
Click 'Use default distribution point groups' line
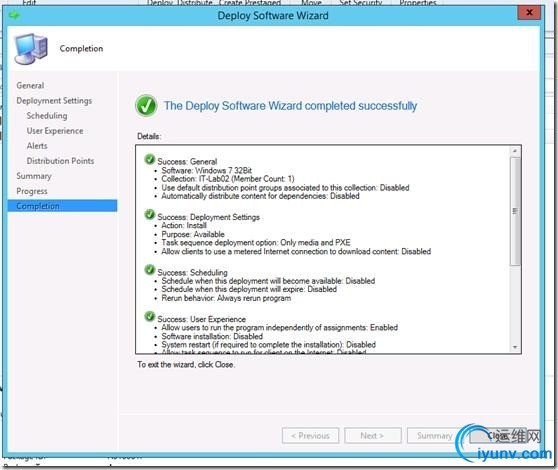285,188
